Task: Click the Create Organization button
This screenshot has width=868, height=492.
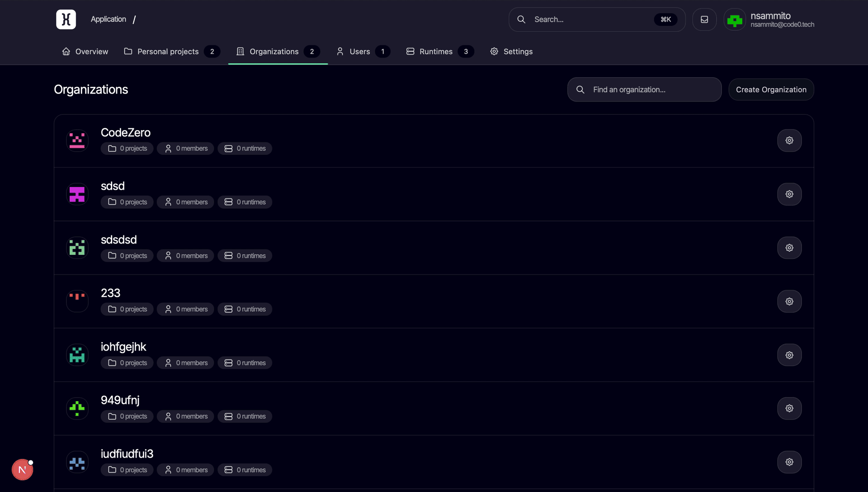Action: pos(771,89)
